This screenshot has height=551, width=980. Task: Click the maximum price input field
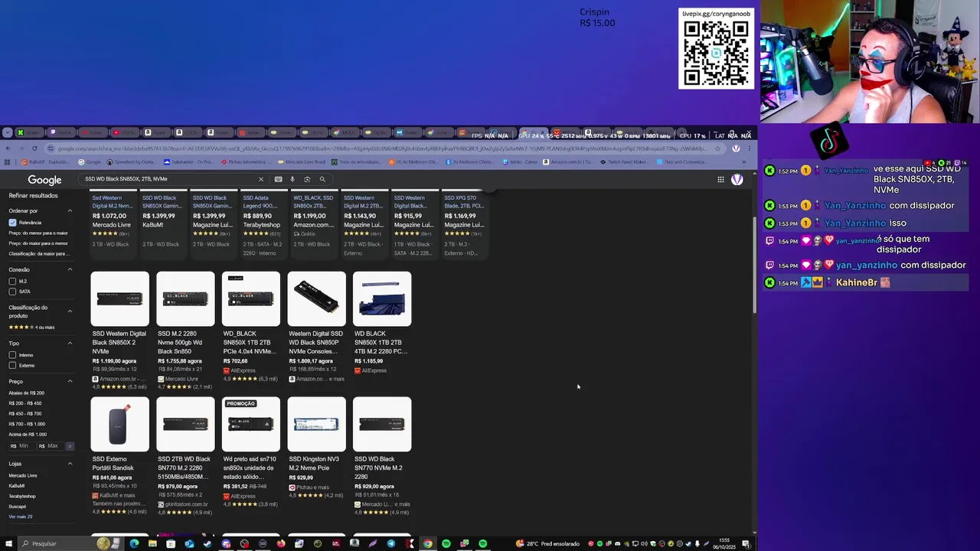pos(51,445)
